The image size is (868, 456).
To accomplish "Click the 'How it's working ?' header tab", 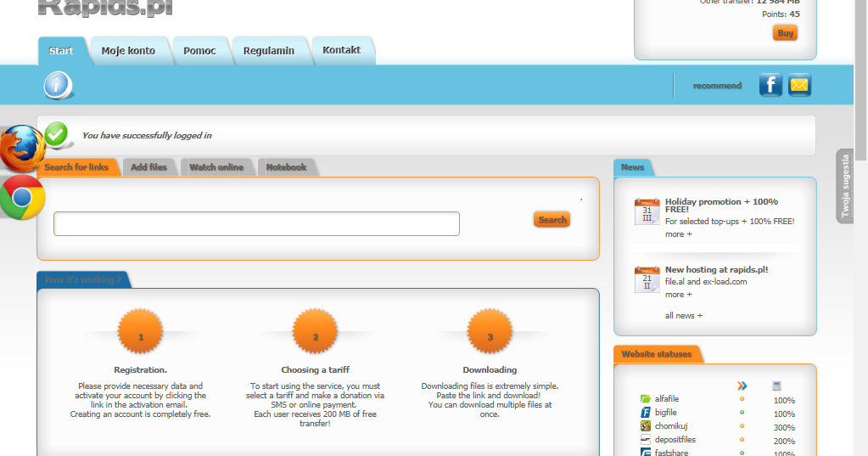I will click(x=83, y=280).
